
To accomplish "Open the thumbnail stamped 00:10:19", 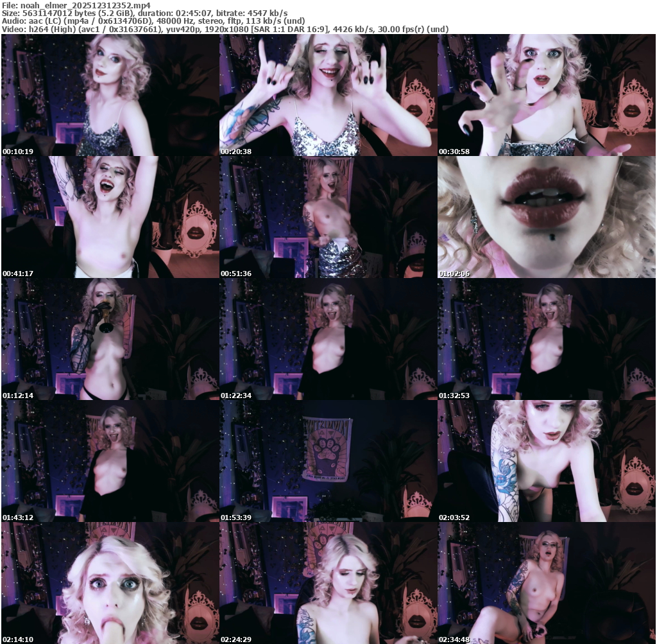I will [110, 95].
